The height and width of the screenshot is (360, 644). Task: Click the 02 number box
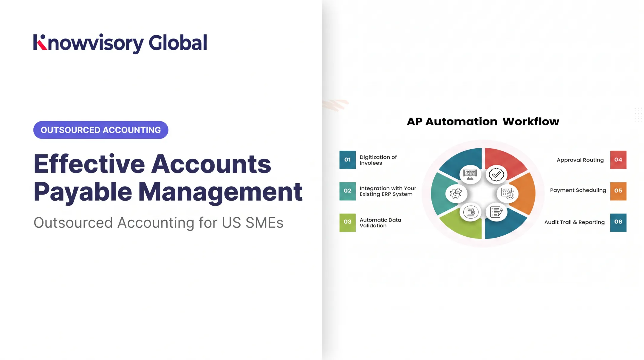click(x=347, y=191)
